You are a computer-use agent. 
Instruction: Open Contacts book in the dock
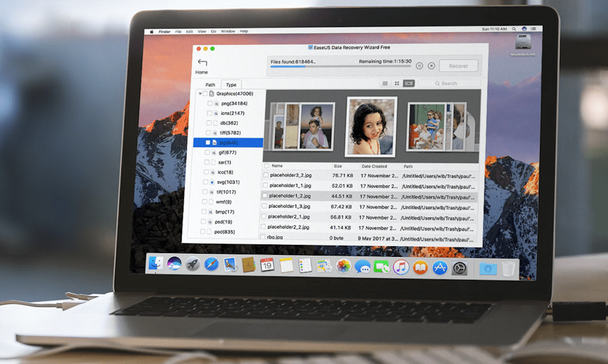tap(248, 264)
